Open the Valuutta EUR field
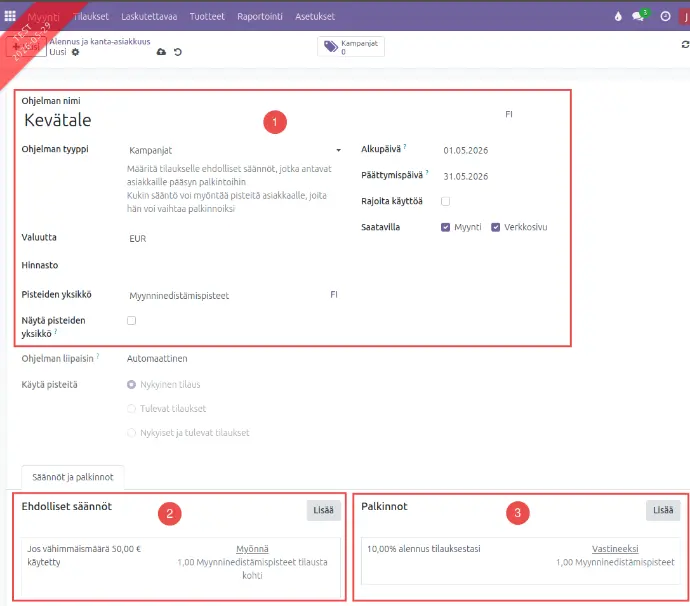This screenshot has height=606, width=690. click(x=235, y=239)
